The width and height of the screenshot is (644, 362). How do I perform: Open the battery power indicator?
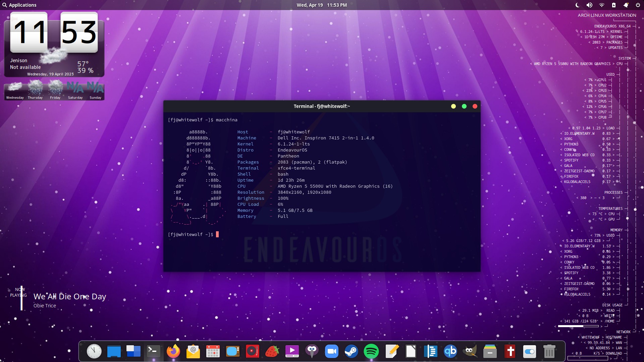click(613, 5)
